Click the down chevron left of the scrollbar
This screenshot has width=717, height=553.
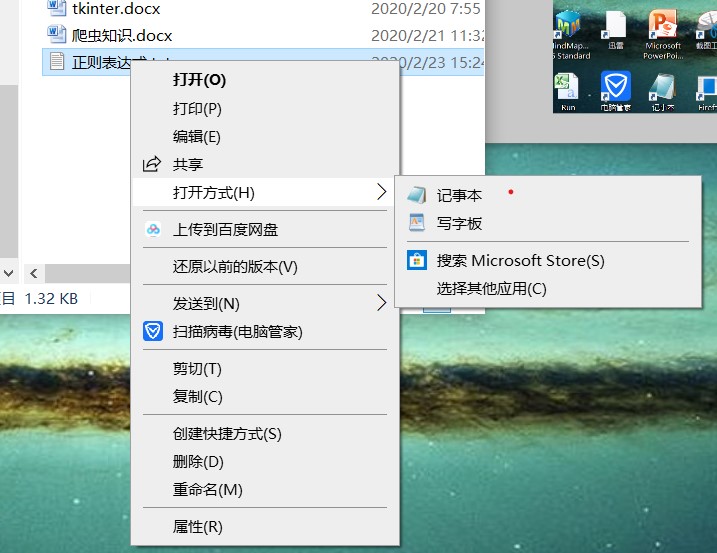tap(9, 273)
